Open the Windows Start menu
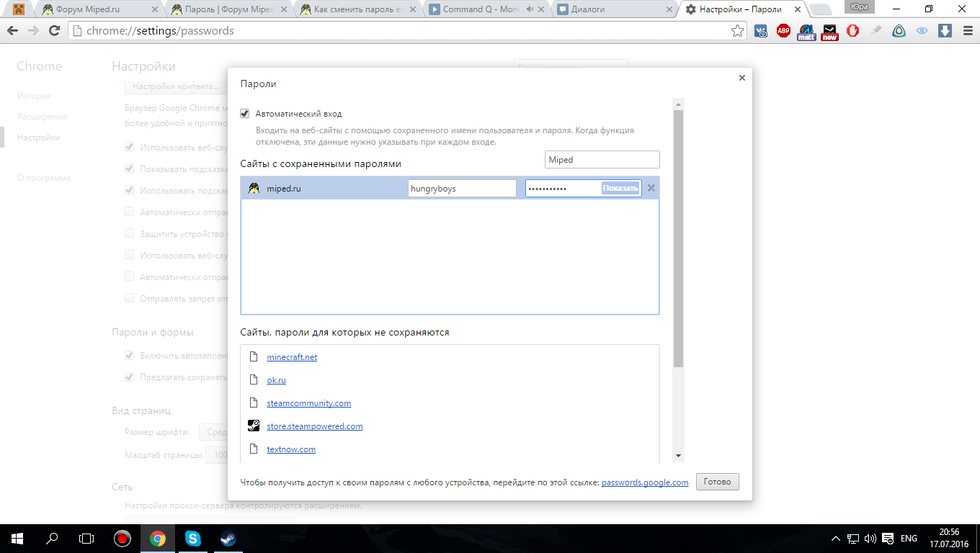This screenshot has width=980, height=553. [x=17, y=539]
